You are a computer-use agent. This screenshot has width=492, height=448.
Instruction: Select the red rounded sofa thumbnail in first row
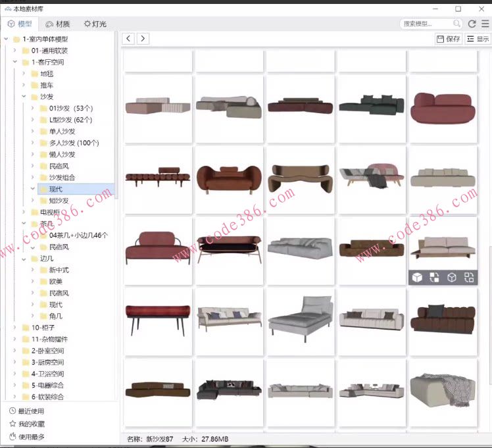click(x=443, y=108)
